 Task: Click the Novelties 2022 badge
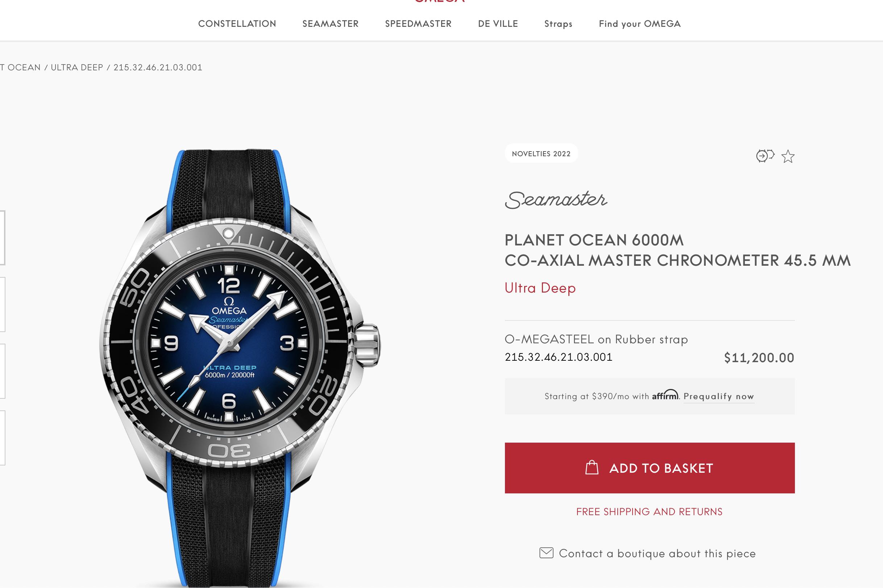pos(541,153)
